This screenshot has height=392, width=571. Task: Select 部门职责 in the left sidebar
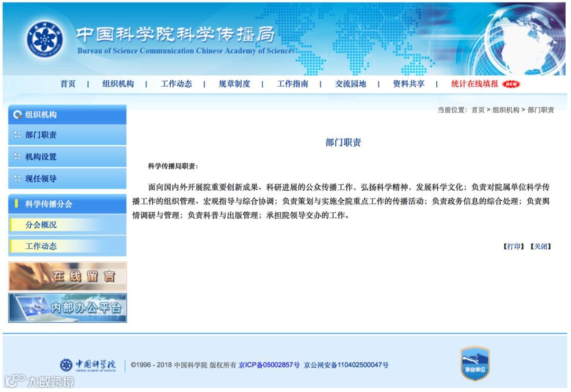pos(67,135)
